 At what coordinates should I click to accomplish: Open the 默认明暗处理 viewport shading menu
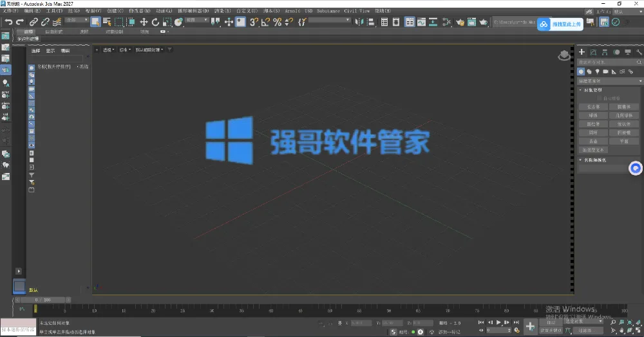[x=149, y=50]
